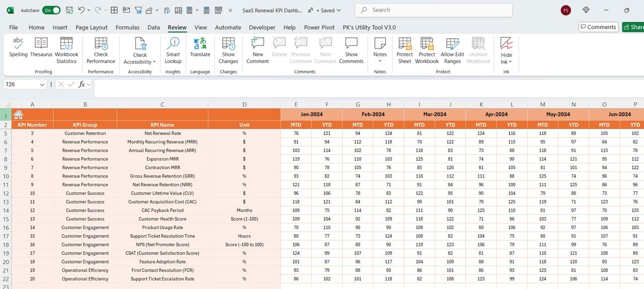Select row header 14
The image size is (644, 289).
(x=6, y=210)
